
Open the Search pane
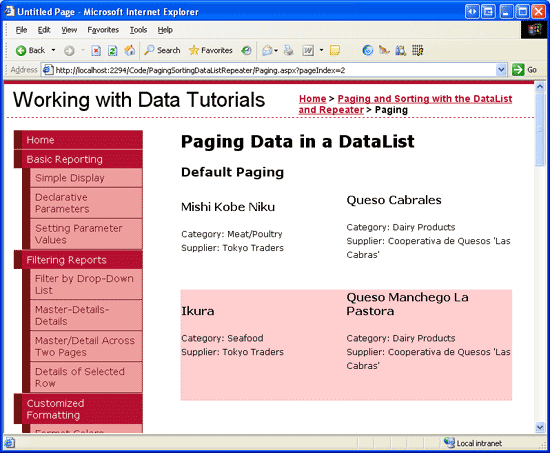[162, 51]
